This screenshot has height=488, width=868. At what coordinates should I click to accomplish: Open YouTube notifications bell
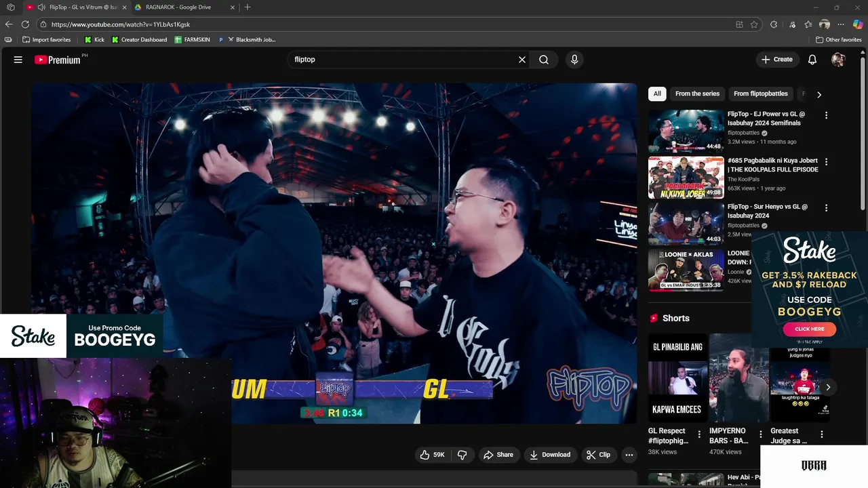tap(812, 60)
